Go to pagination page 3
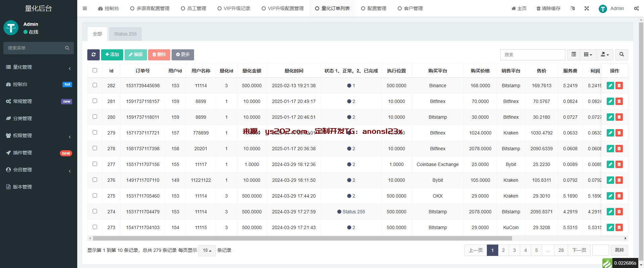The image size is (644, 268). [x=514, y=250]
